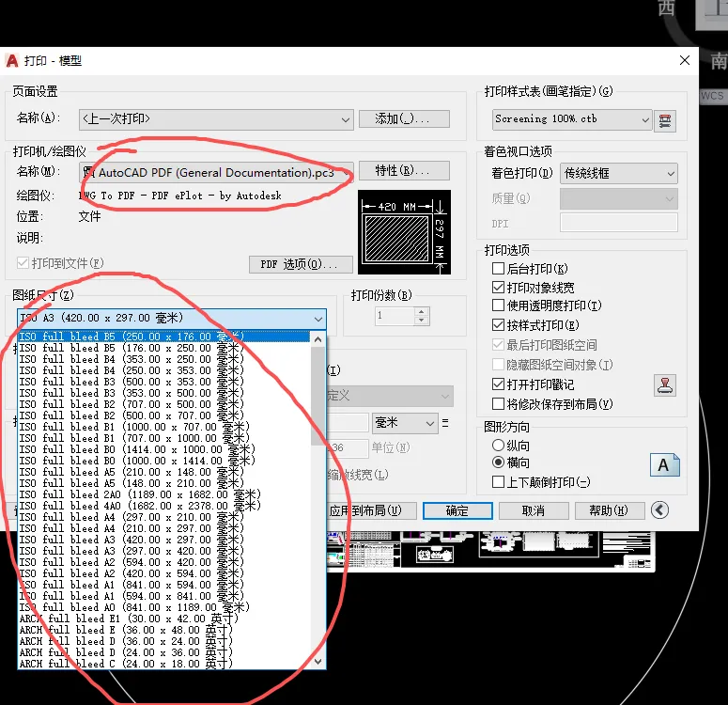The image size is (728, 705).
Task: Select ISO full bleed 2A0 (1189.00 x 1682.00)
Action: click(163, 494)
